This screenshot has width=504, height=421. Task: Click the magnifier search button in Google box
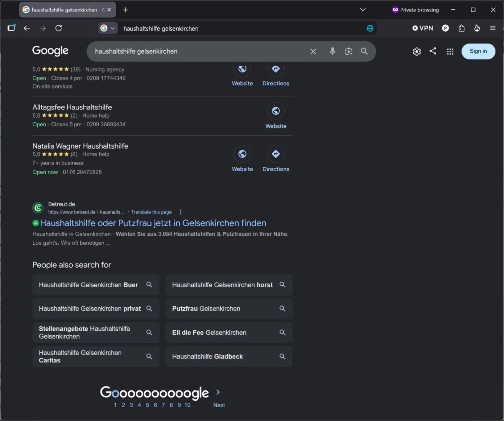pyautogui.click(x=364, y=51)
